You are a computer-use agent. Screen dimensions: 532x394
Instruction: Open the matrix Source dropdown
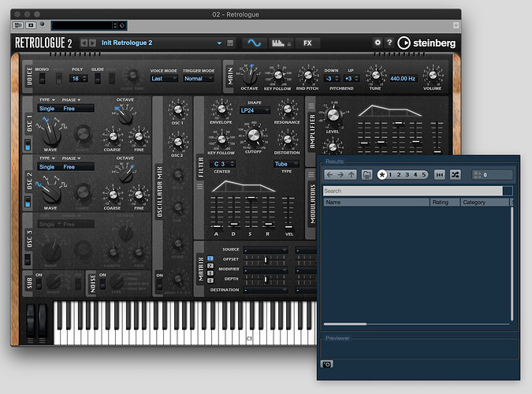pos(266,250)
